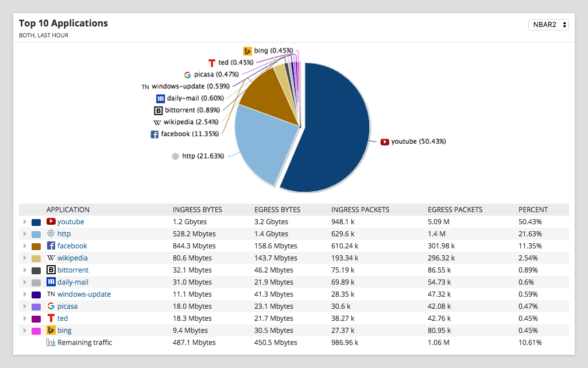Screen dimensions: 588x368
Task: Open the NBAR2 selector dropdown
Action: click(548, 24)
